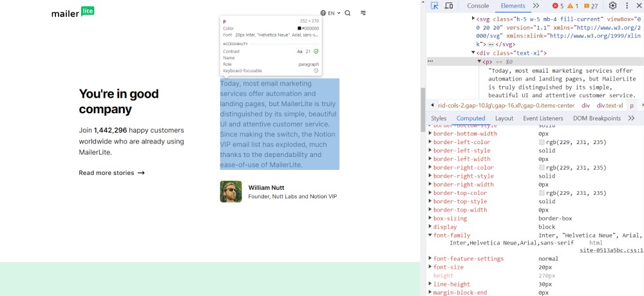The height and width of the screenshot is (296, 644).
Task: Switch to the Console tab
Action: click(478, 6)
